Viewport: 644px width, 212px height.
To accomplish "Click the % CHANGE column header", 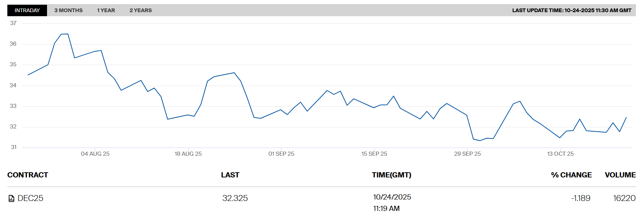I will (571, 175).
